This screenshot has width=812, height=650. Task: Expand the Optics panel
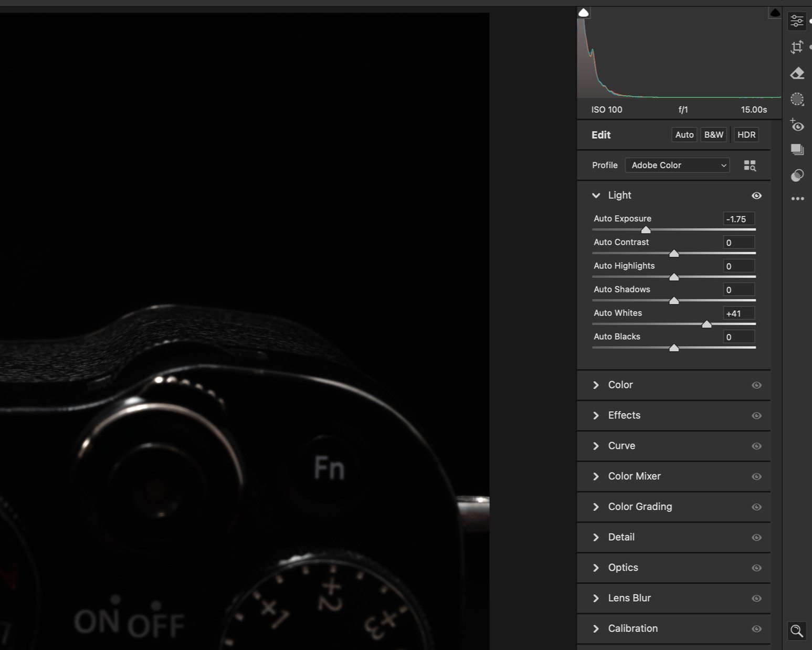596,568
